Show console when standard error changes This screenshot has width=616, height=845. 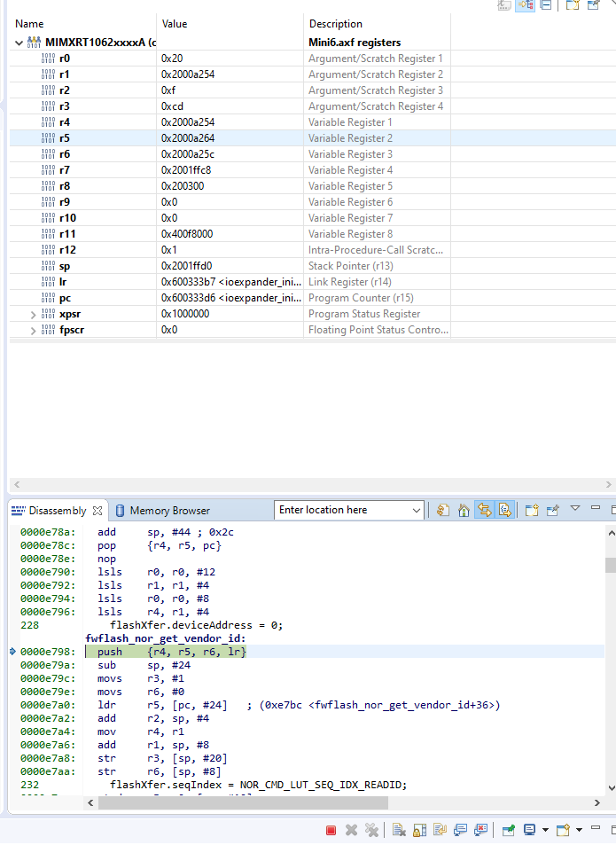click(481, 831)
